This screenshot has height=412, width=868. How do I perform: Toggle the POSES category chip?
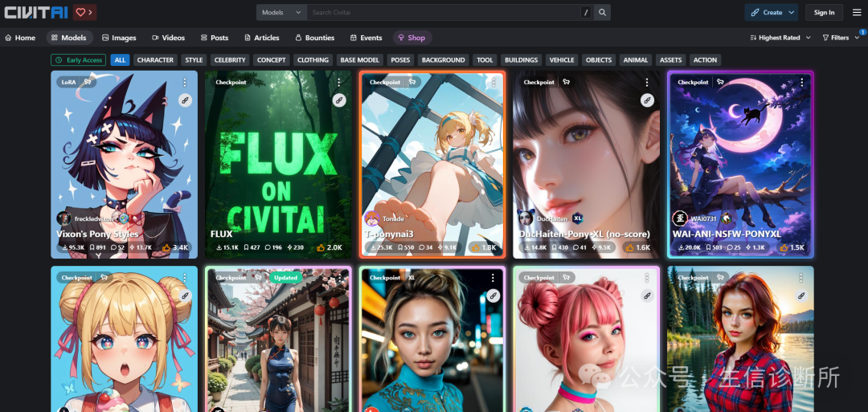click(400, 59)
